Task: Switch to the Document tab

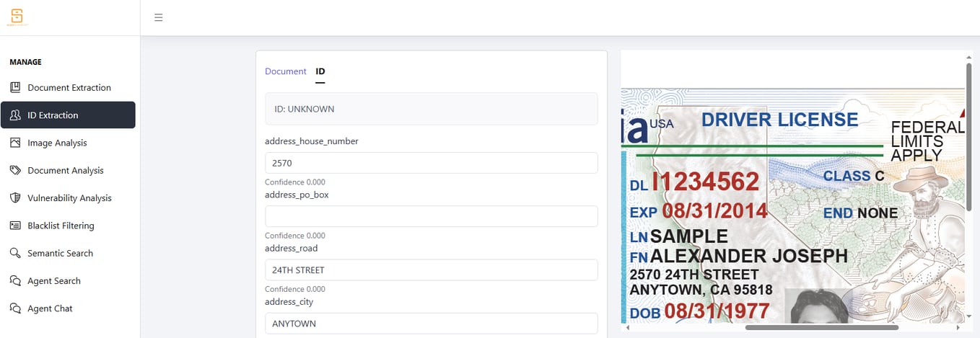Action: [286, 71]
